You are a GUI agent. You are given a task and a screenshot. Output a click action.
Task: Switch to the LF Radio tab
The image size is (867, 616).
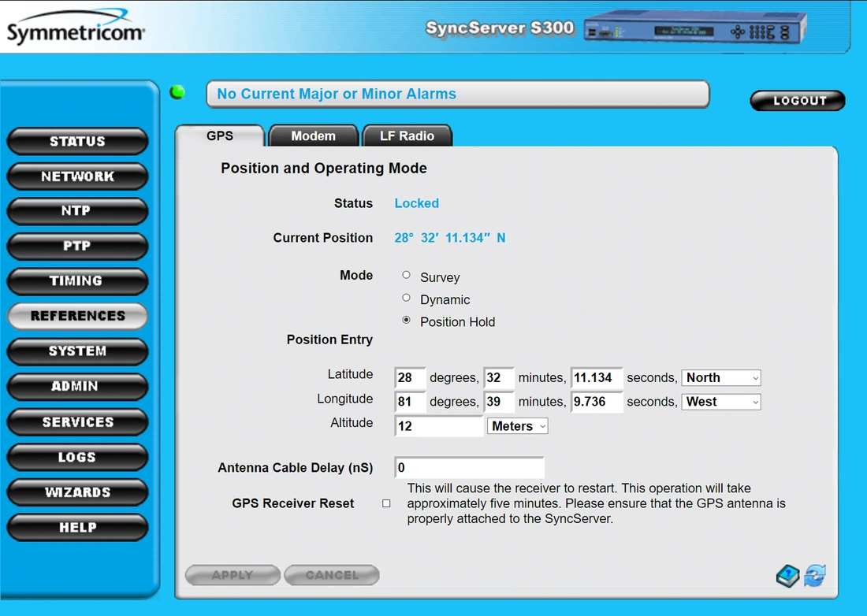click(407, 136)
